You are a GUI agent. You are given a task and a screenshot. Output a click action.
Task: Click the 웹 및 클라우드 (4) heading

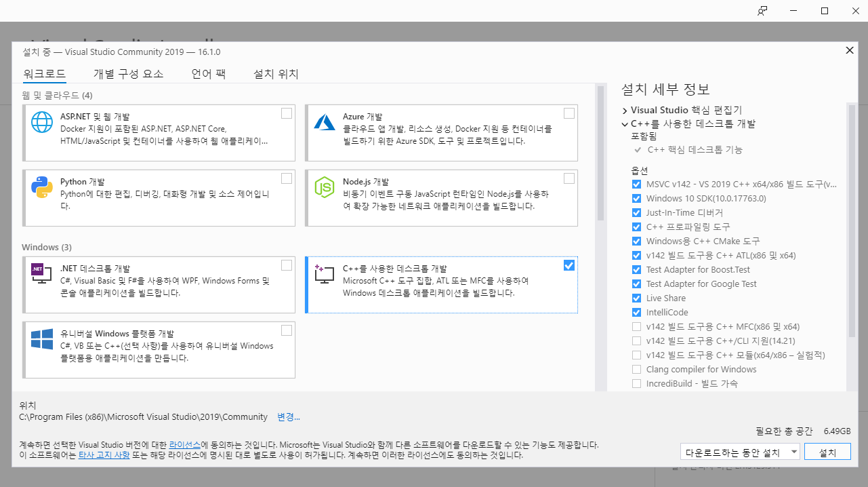click(x=57, y=95)
